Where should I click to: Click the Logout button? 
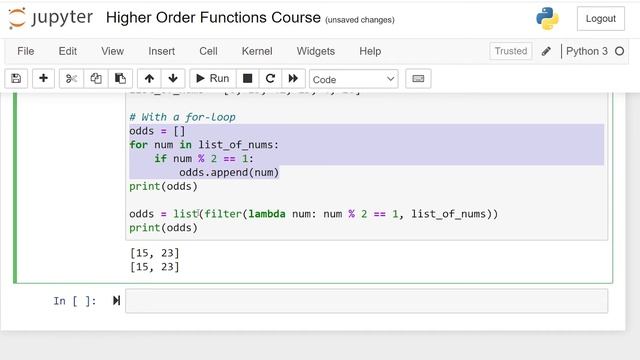(x=600, y=19)
